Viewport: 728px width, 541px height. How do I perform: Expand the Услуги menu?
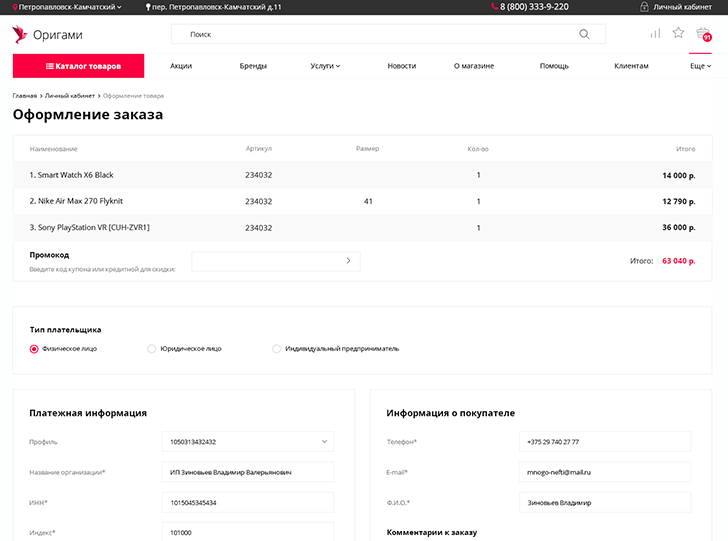point(325,66)
